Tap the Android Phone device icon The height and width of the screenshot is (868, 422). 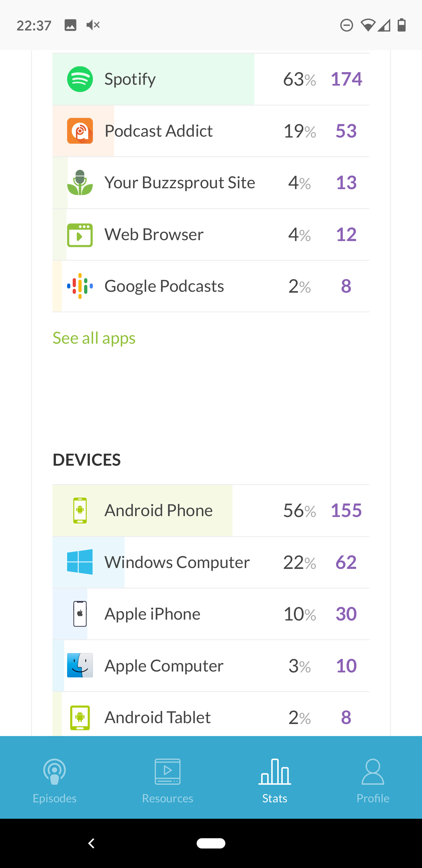pyautogui.click(x=80, y=511)
